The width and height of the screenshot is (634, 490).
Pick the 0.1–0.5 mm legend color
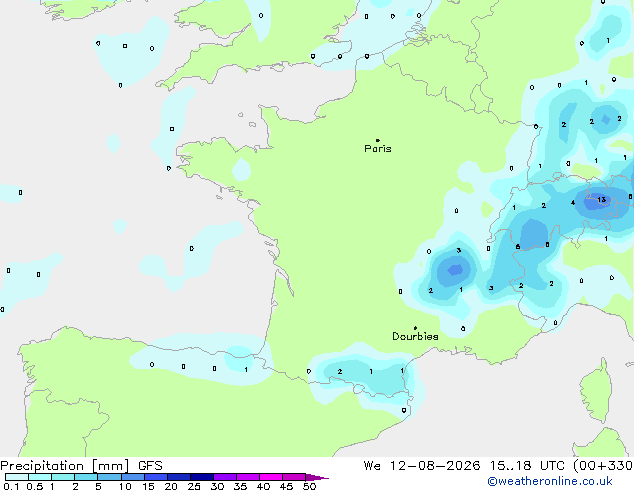coord(17,477)
